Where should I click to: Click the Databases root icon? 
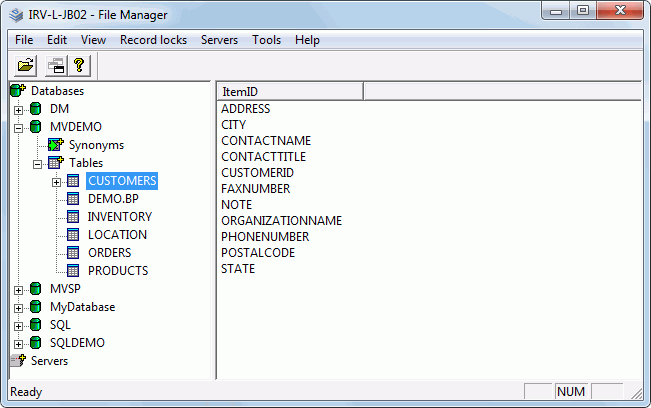click(18, 90)
